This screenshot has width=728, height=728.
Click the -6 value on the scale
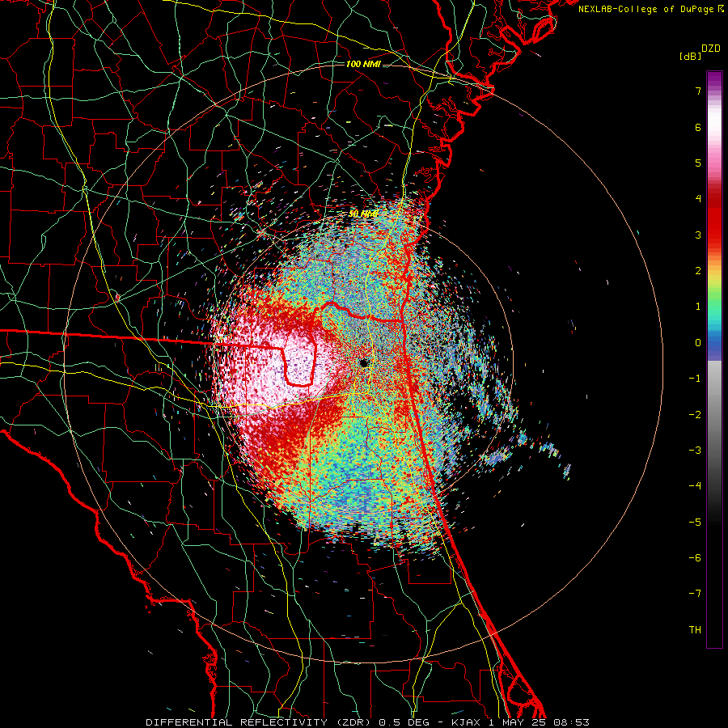695,558
